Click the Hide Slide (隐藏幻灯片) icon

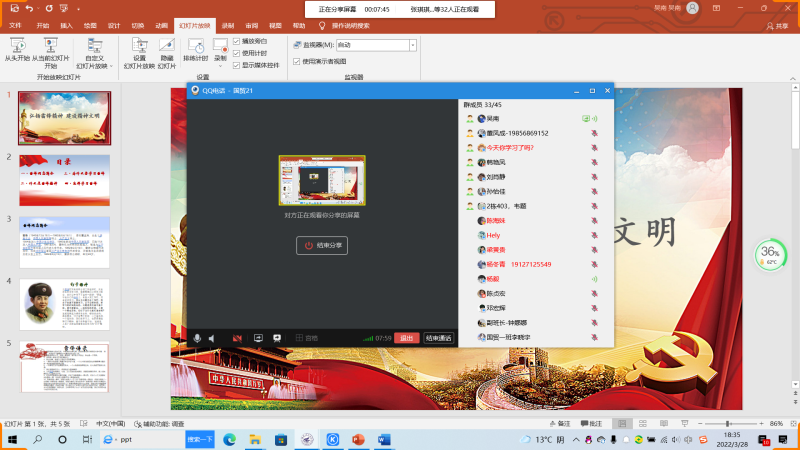167,51
